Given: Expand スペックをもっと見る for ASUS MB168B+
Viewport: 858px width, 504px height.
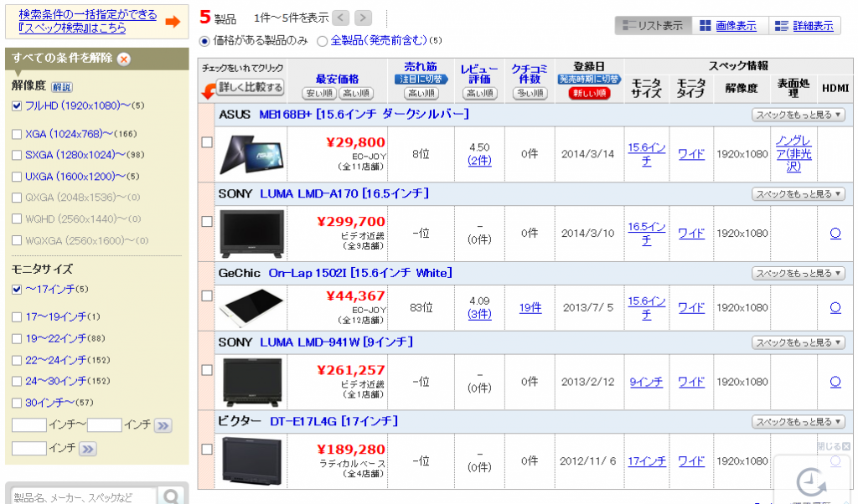Looking at the screenshot, I should coord(799,115).
